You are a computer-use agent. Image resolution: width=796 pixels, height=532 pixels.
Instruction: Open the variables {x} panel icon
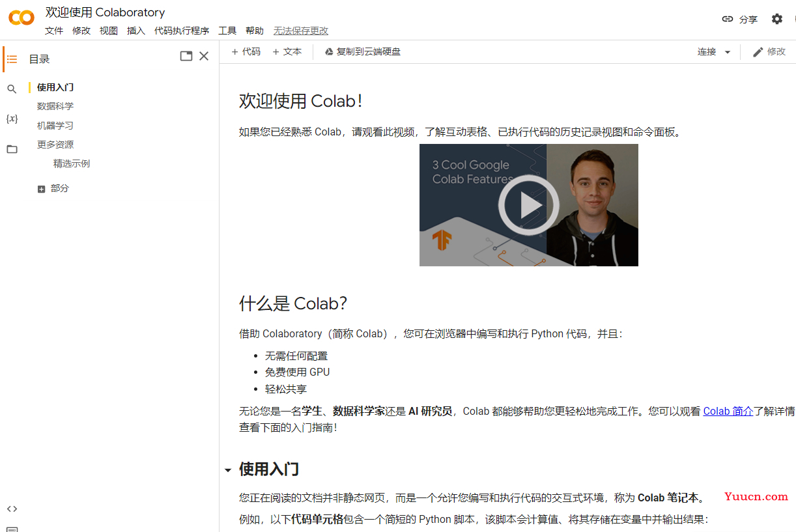click(12, 119)
